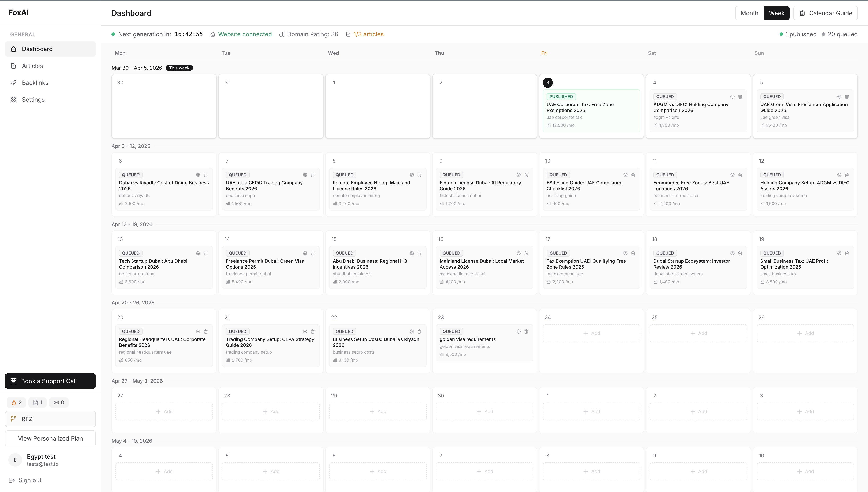868x492 pixels.
Task: Switch calendar to Month view
Action: click(x=749, y=13)
